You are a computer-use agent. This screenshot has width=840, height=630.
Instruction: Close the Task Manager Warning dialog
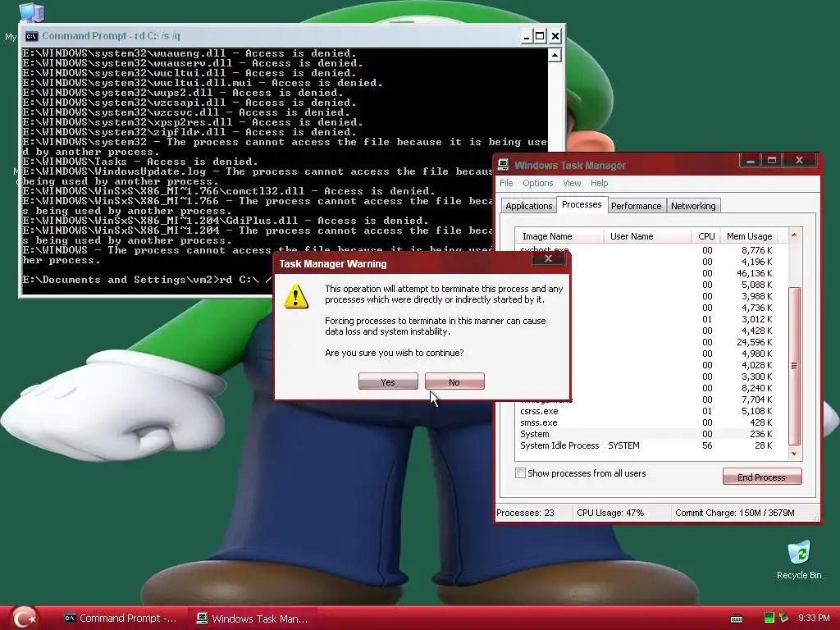tap(548, 258)
